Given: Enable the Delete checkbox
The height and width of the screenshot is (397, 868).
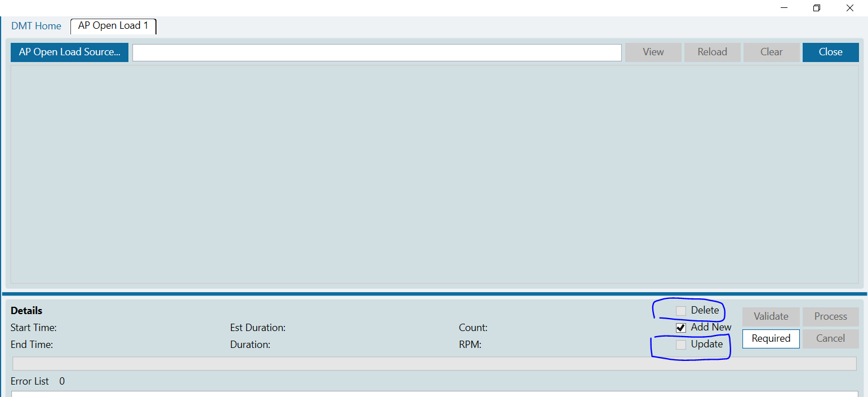Looking at the screenshot, I should [681, 311].
